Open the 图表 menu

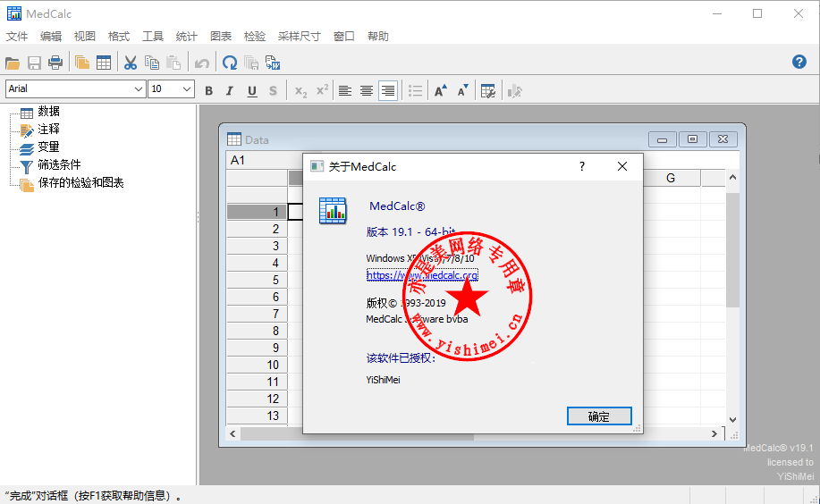coord(221,36)
